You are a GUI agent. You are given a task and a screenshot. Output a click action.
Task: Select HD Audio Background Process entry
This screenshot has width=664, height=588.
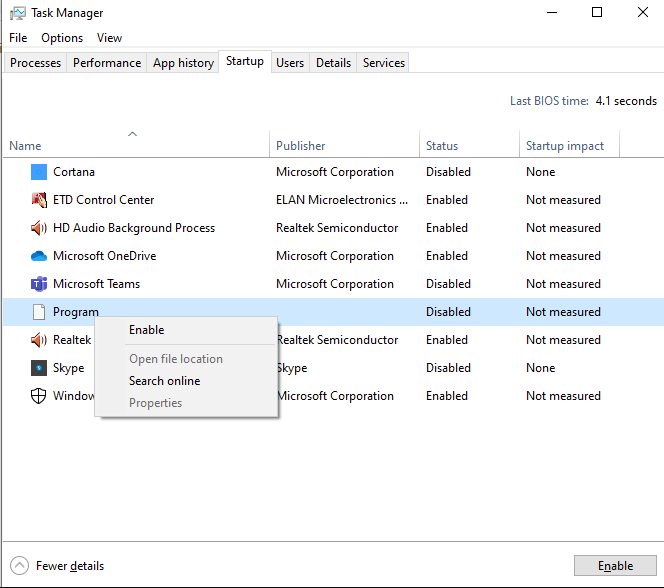click(x=134, y=228)
